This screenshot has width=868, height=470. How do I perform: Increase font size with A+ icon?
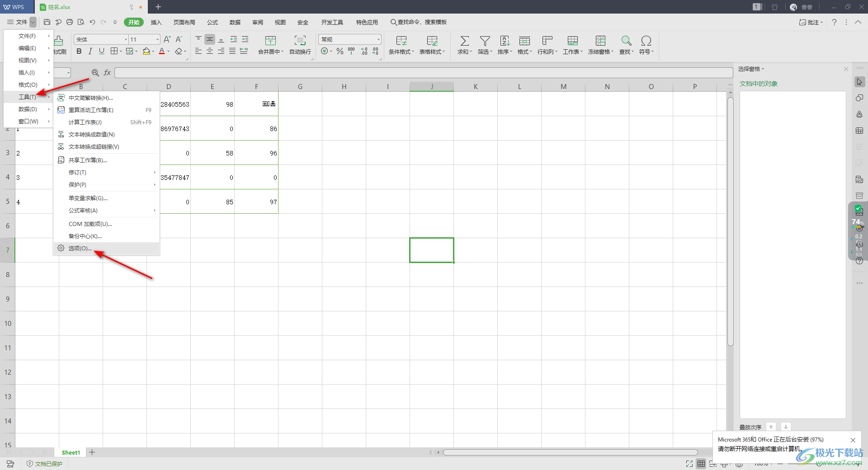(167, 39)
